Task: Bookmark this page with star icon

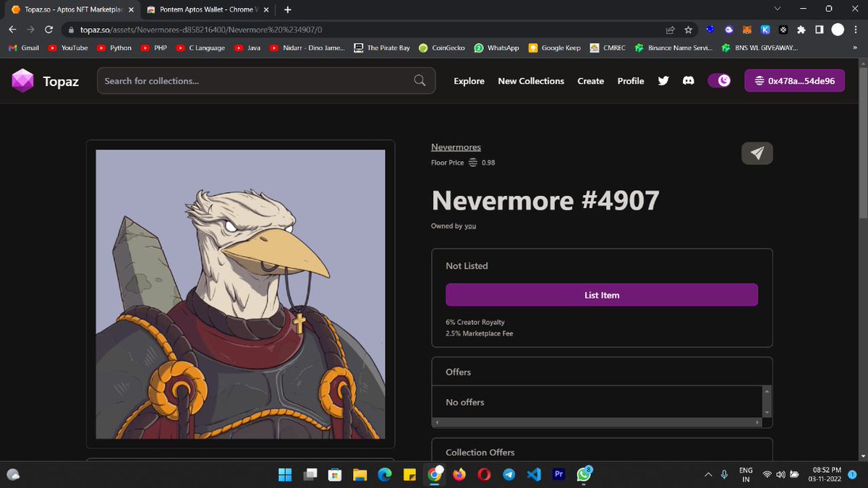Action: pos(688,30)
